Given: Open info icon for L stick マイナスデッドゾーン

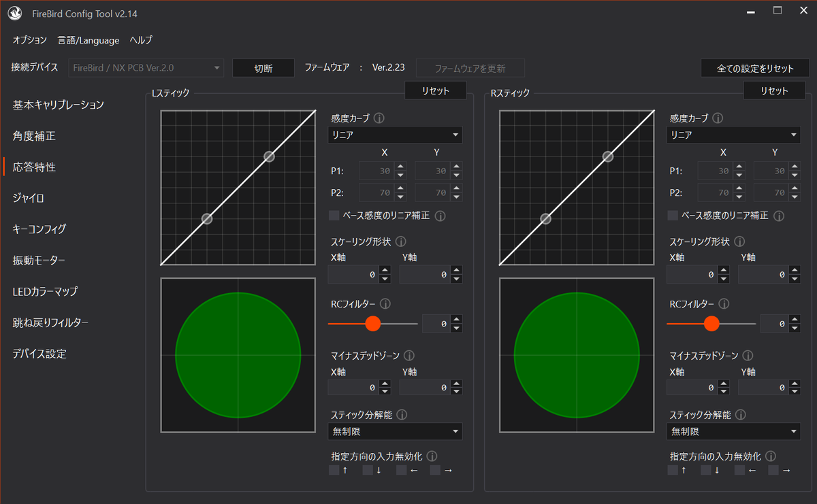Looking at the screenshot, I should point(410,355).
